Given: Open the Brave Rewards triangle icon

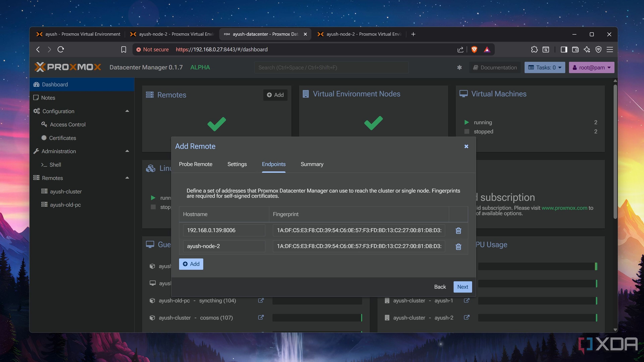Looking at the screenshot, I should (x=487, y=49).
